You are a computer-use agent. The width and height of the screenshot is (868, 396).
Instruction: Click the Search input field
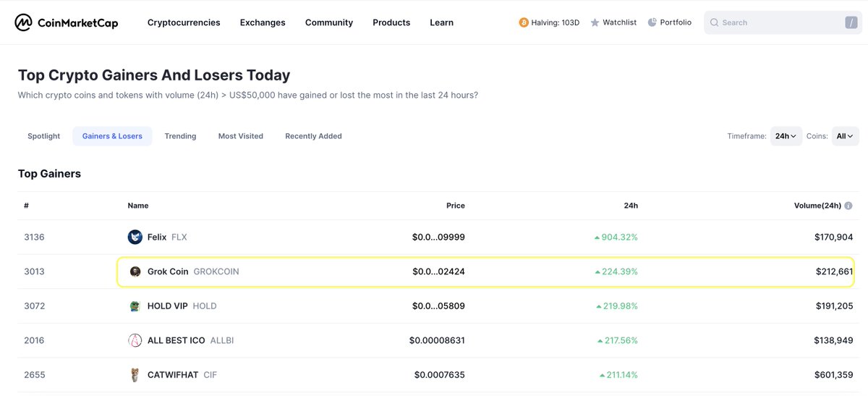783,22
